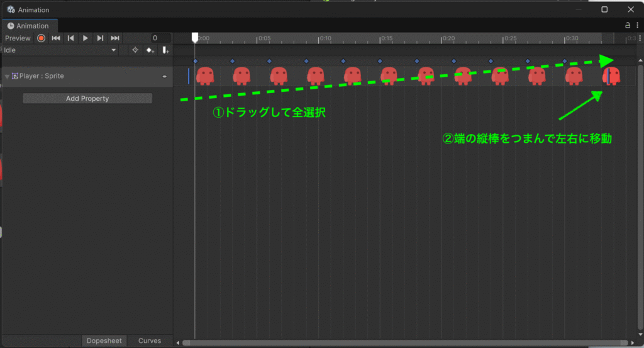This screenshot has width=644, height=348.
Task: Enable keyframe recording mode with red button
Action: click(41, 38)
